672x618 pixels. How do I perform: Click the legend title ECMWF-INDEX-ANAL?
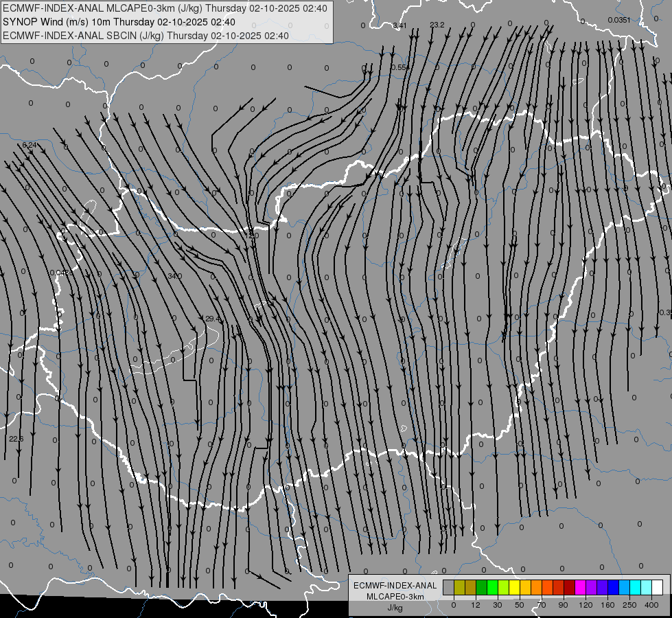(x=395, y=586)
